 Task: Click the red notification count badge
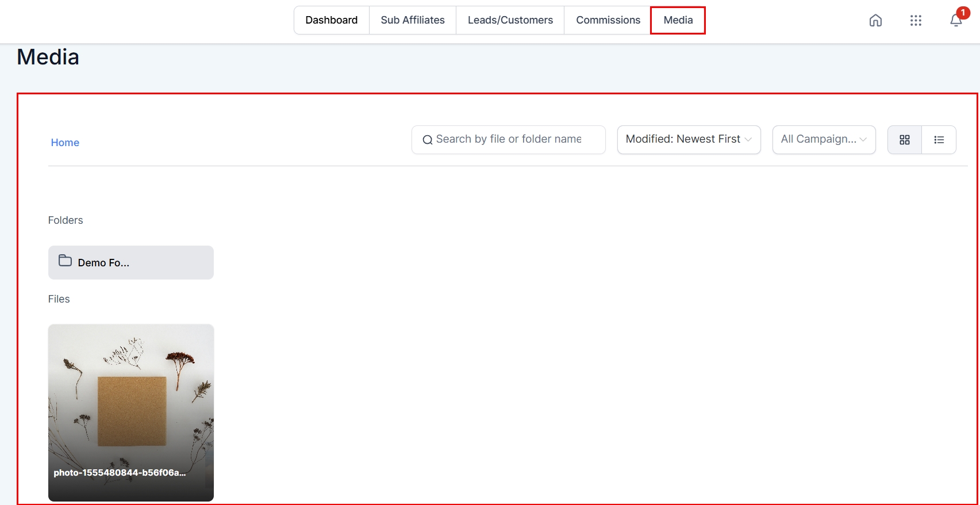pos(963,13)
